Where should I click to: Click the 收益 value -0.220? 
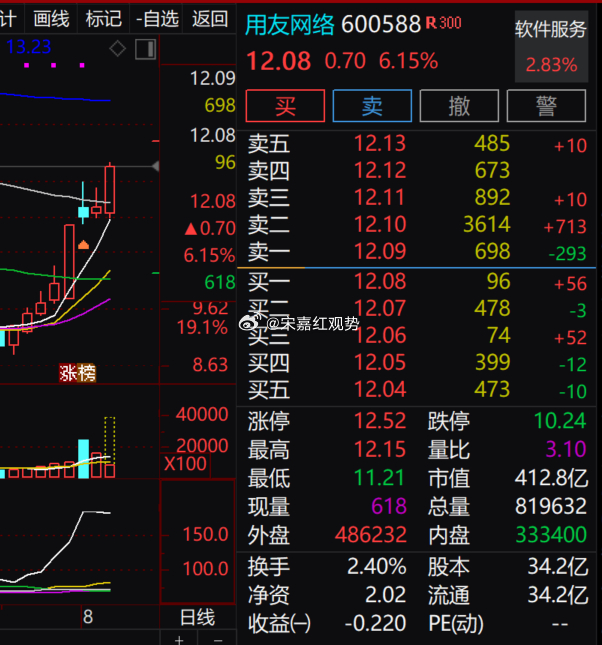375,623
